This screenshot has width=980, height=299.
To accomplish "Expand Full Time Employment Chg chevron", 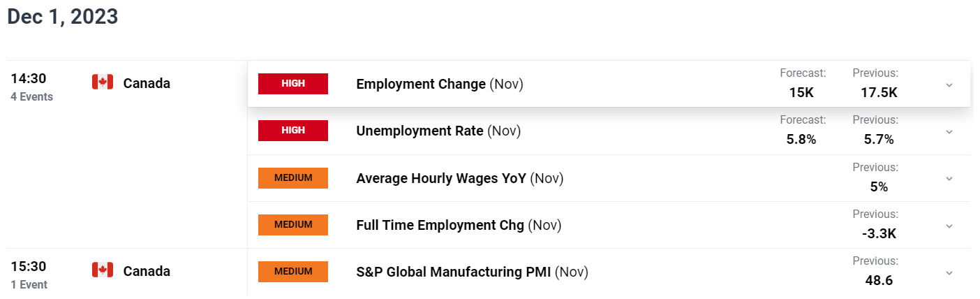I will (949, 225).
